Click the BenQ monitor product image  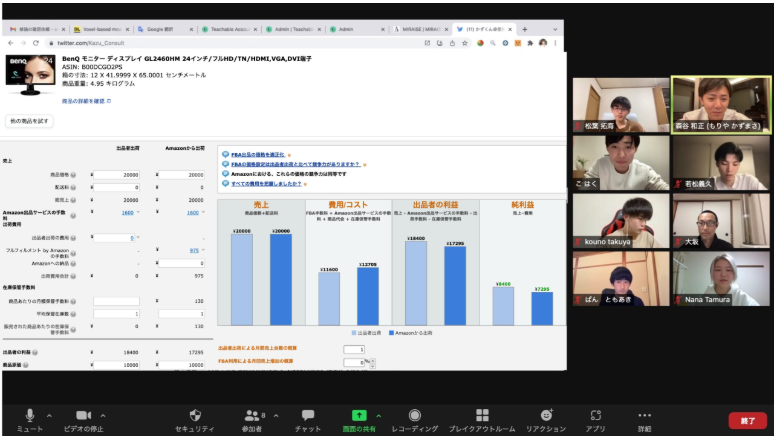(30, 75)
